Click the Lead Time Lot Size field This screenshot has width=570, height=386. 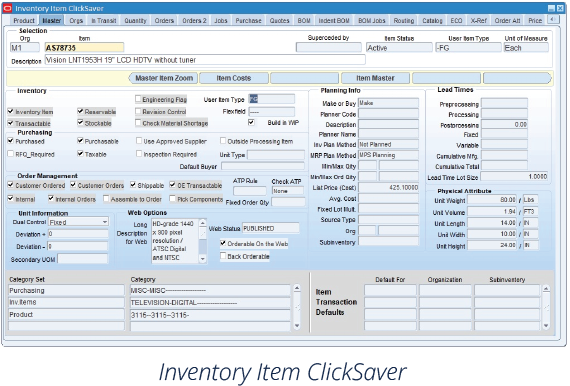tap(514, 177)
